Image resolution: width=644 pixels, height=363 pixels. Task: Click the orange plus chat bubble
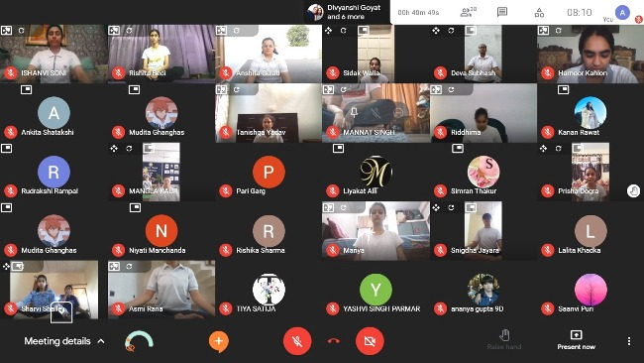point(219,341)
